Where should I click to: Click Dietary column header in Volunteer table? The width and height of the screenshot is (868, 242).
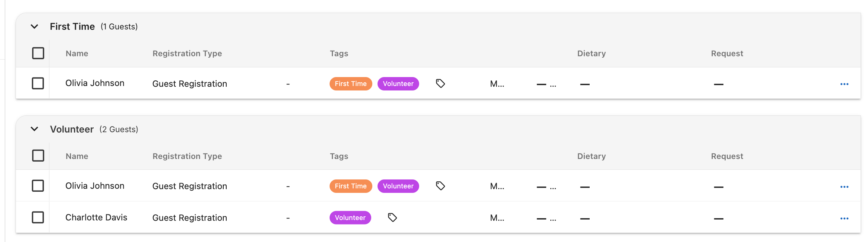click(x=592, y=156)
